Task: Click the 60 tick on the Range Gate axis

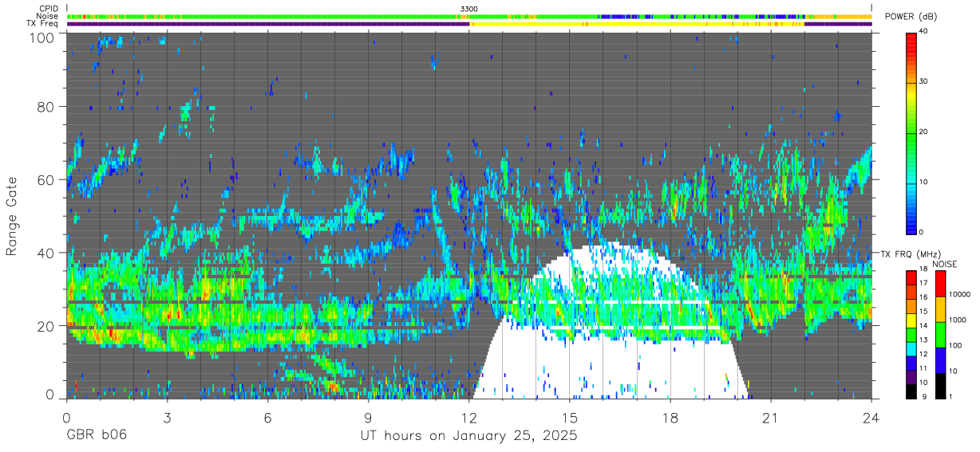Action: [45, 179]
